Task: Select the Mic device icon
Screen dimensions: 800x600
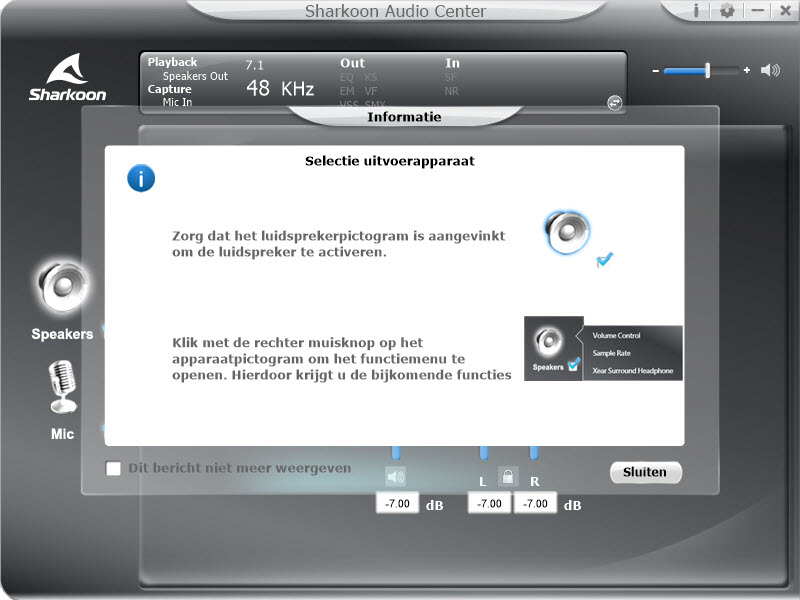Action: pos(63,387)
